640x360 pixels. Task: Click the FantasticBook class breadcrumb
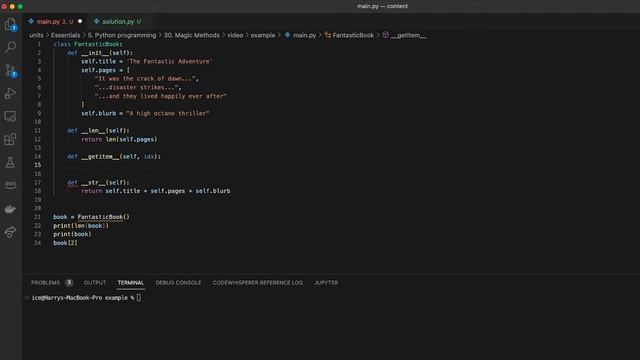349,35
